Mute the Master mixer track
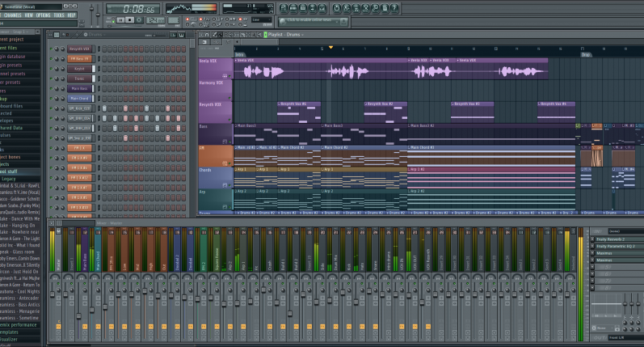Image resolution: width=644 pixels, height=347 pixels. coord(58,283)
